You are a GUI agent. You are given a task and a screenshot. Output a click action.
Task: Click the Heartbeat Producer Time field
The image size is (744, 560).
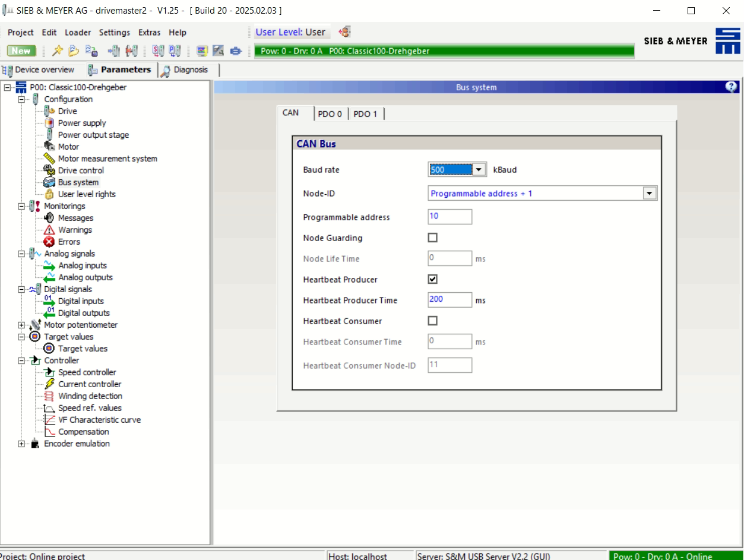(x=449, y=300)
